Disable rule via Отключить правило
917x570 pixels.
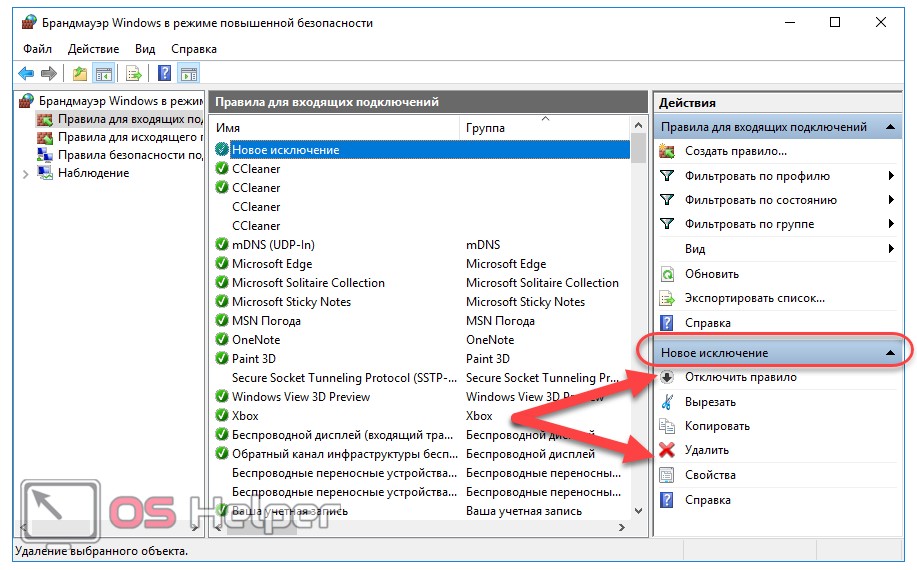coord(740,378)
